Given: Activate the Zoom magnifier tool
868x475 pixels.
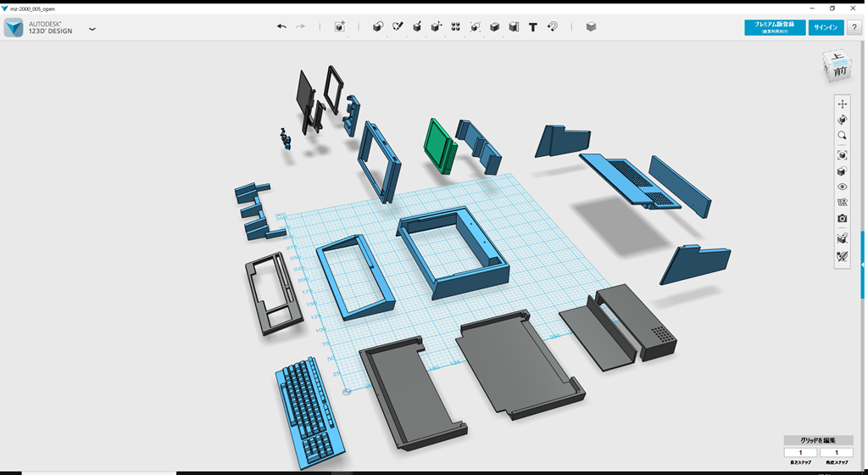Looking at the screenshot, I should pyautogui.click(x=842, y=136).
